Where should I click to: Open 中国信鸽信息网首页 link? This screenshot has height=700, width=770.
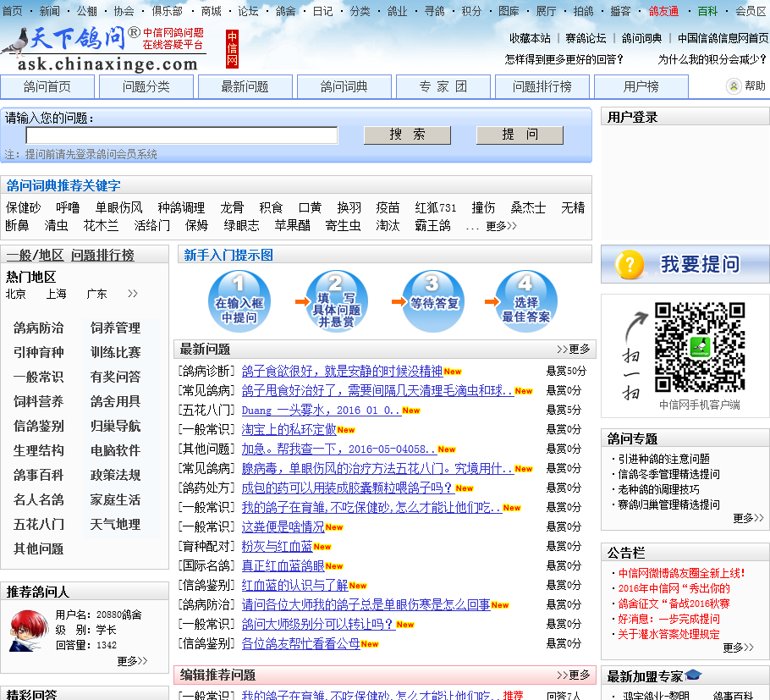click(723, 38)
